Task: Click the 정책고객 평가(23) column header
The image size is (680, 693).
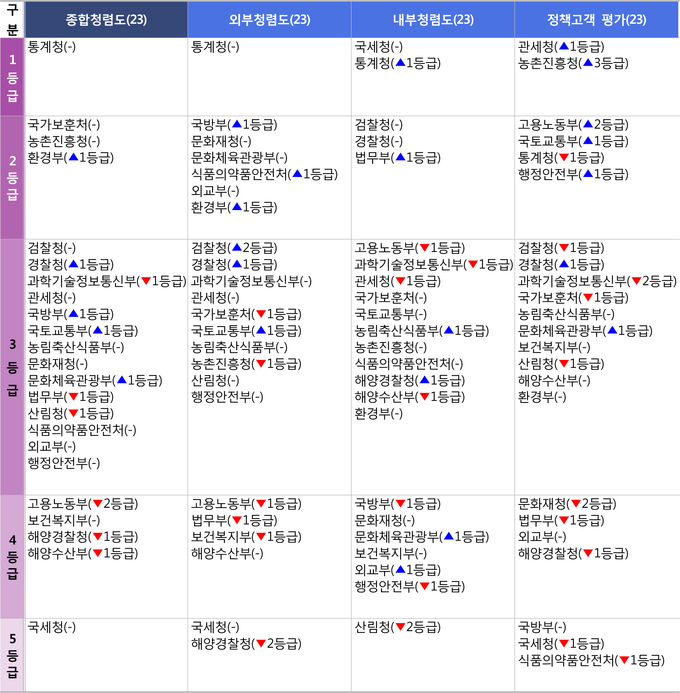Action: (x=597, y=19)
